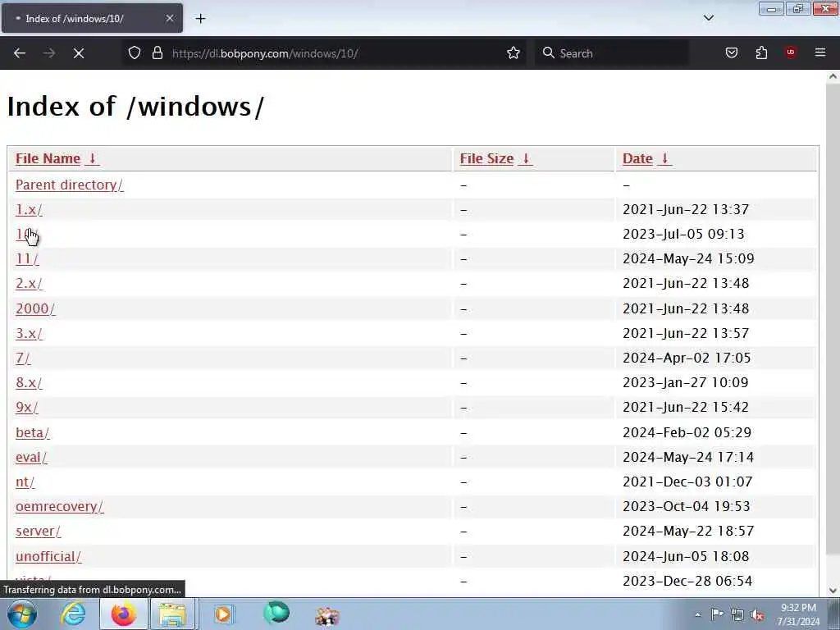The height and width of the screenshot is (630, 840).
Task: Open the Windows Start menu
Action: (x=22, y=614)
